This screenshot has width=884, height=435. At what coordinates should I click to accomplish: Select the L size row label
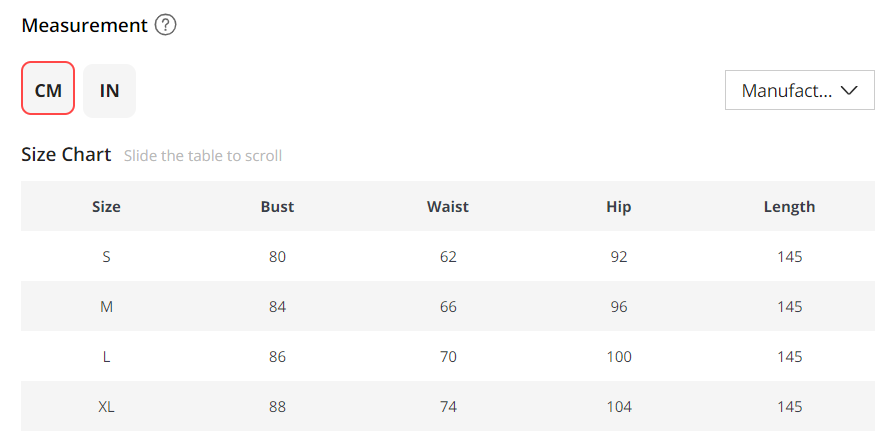pyautogui.click(x=106, y=357)
